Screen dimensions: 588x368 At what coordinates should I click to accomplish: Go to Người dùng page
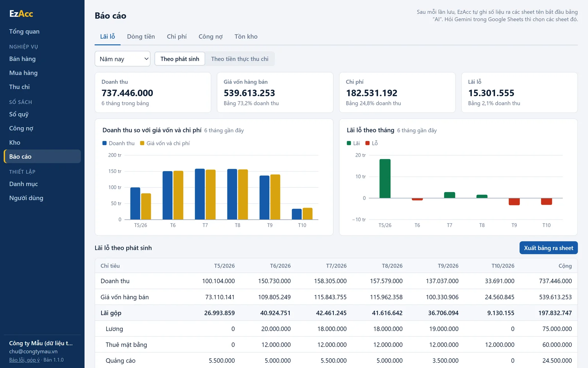point(26,198)
